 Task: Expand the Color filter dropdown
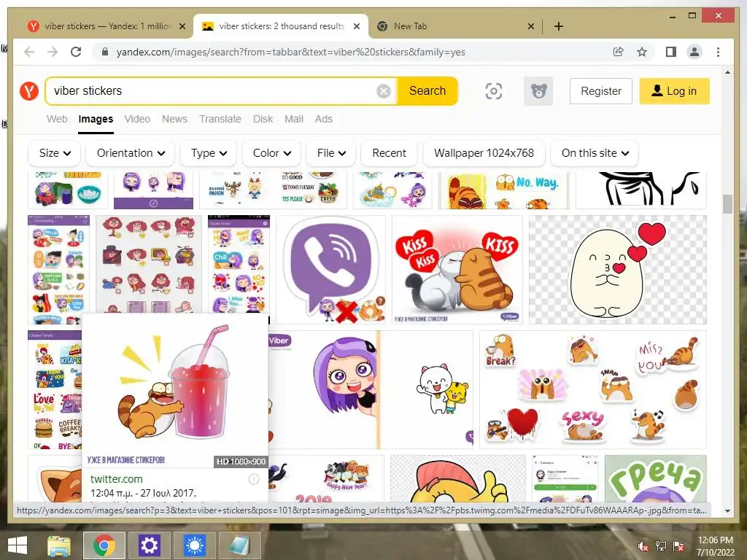[x=271, y=153]
